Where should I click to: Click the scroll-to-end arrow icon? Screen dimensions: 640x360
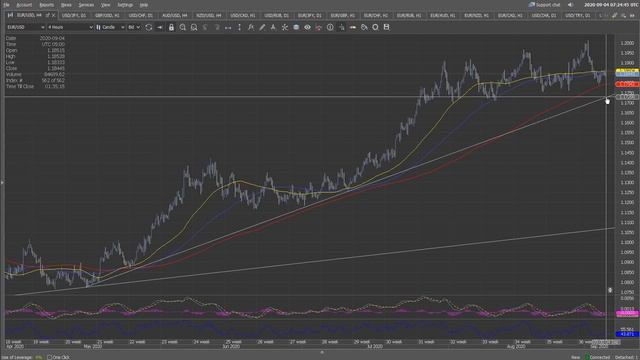160,27
